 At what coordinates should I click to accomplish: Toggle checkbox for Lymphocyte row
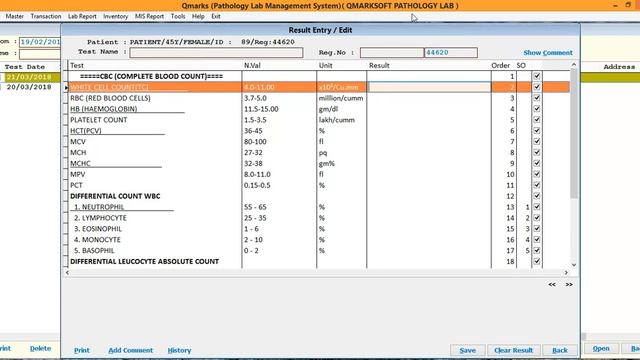point(537,218)
